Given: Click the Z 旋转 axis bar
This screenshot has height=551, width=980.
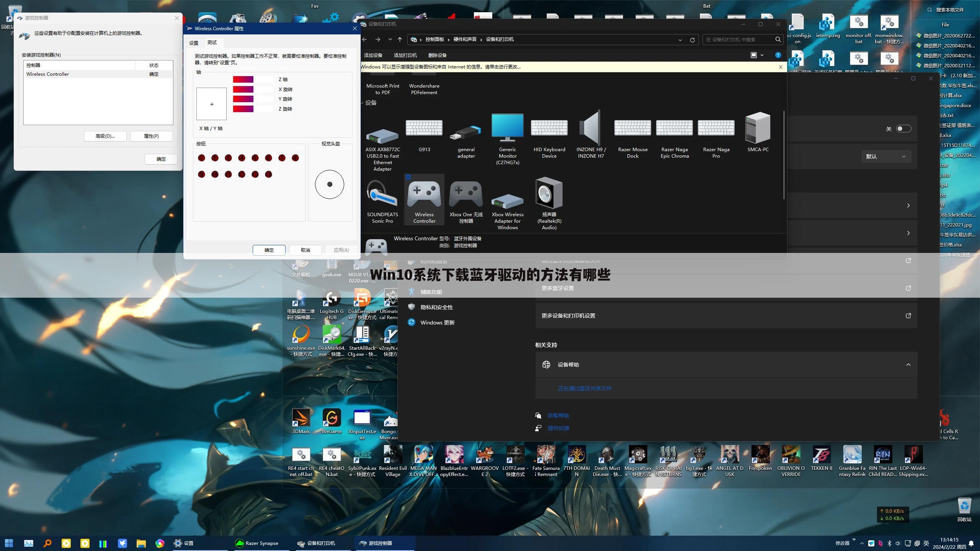Looking at the screenshot, I should (253, 109).
